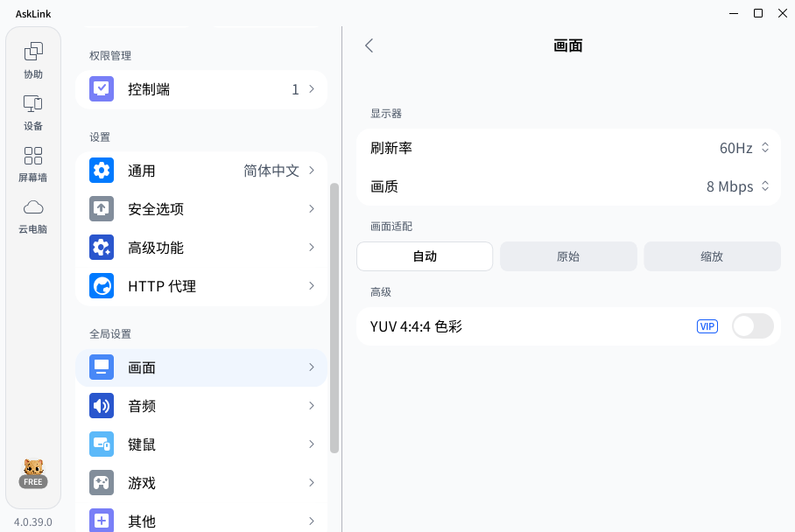Expand 键鼠 row chevron

(x=312, y=444)
